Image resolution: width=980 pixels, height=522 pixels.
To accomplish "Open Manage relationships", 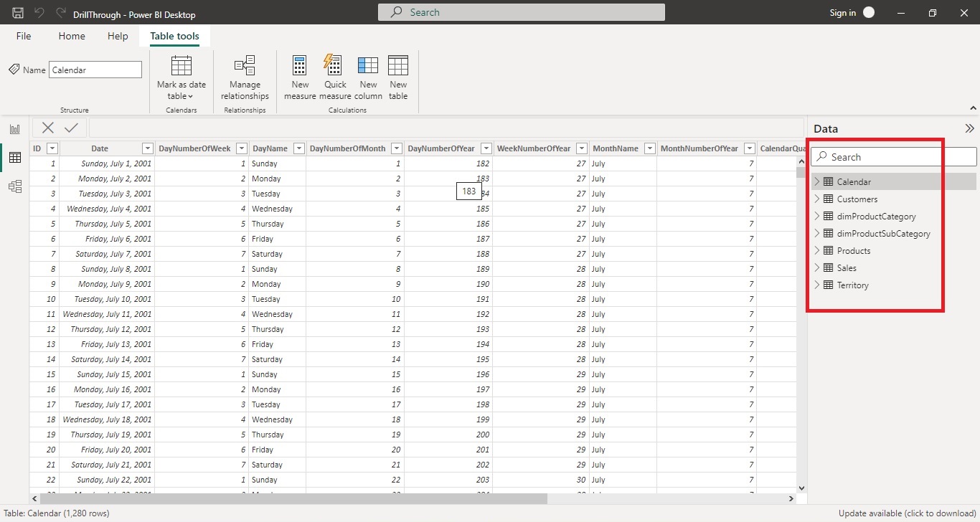I will click(x=244, y=77).
